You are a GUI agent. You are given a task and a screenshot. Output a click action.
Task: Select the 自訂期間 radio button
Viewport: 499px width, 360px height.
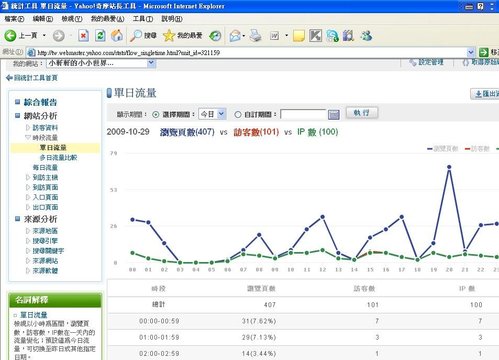coord(238,114)
